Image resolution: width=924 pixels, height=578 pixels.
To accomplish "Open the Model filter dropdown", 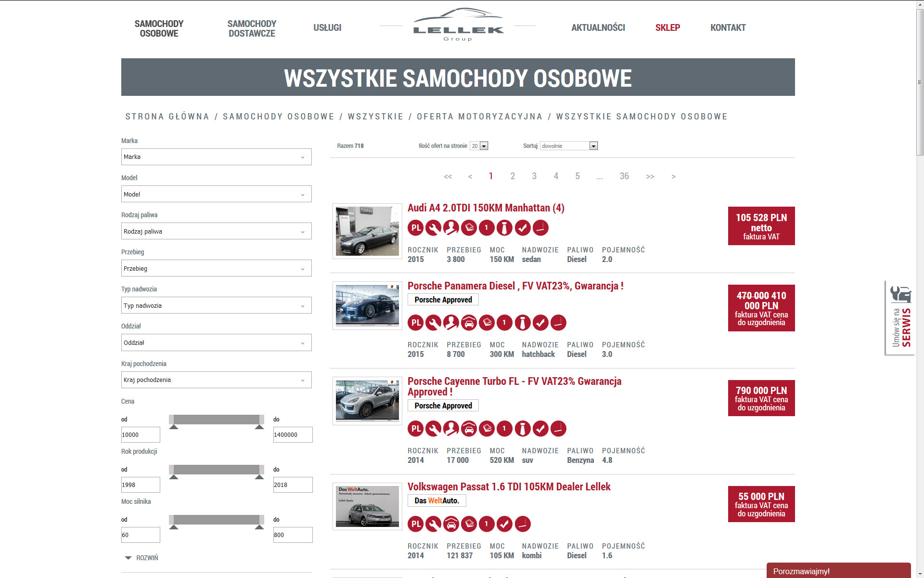I will (x=216, y=194).
